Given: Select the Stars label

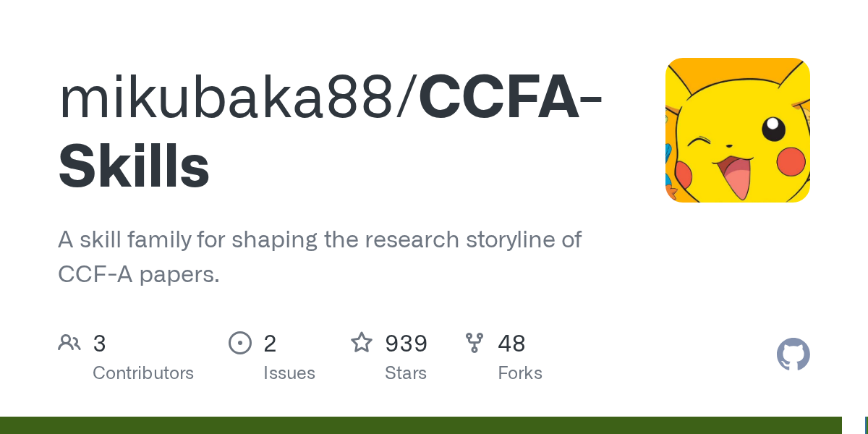Looking at the screenshot, I should 406,373.
